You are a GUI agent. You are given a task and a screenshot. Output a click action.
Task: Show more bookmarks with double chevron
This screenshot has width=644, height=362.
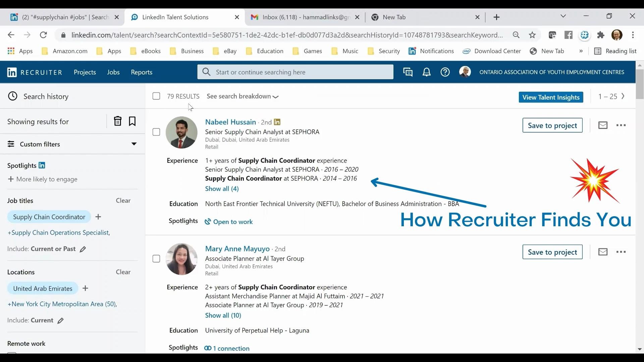(581, 51)
